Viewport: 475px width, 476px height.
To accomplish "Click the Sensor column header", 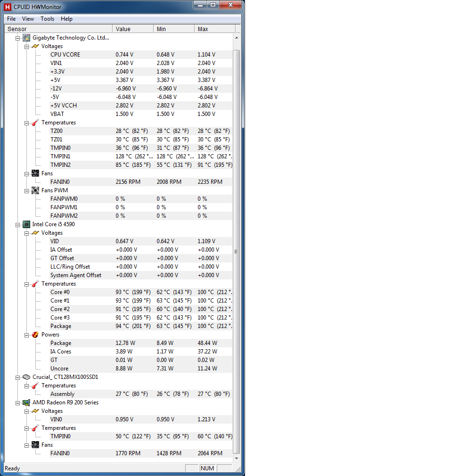I will tap(58, 29).
